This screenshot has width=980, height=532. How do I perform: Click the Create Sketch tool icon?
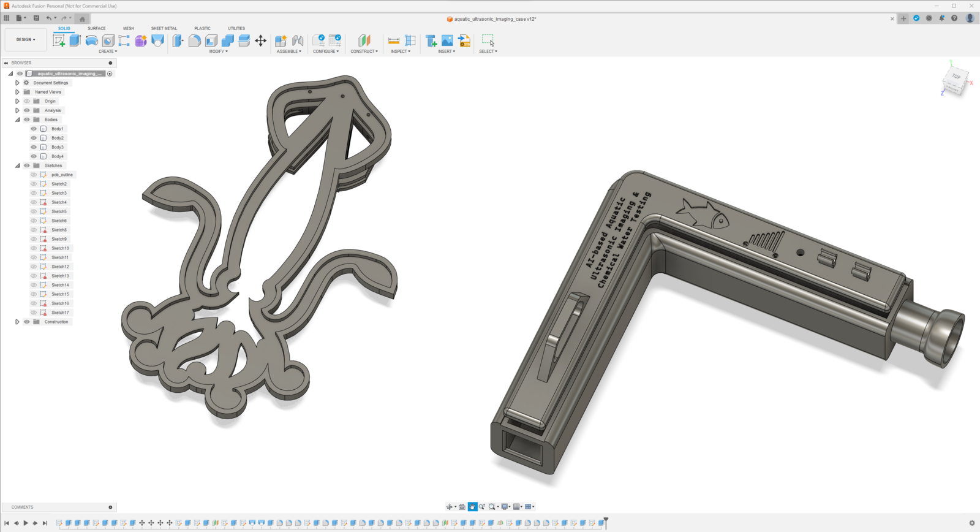coord(59,40)
